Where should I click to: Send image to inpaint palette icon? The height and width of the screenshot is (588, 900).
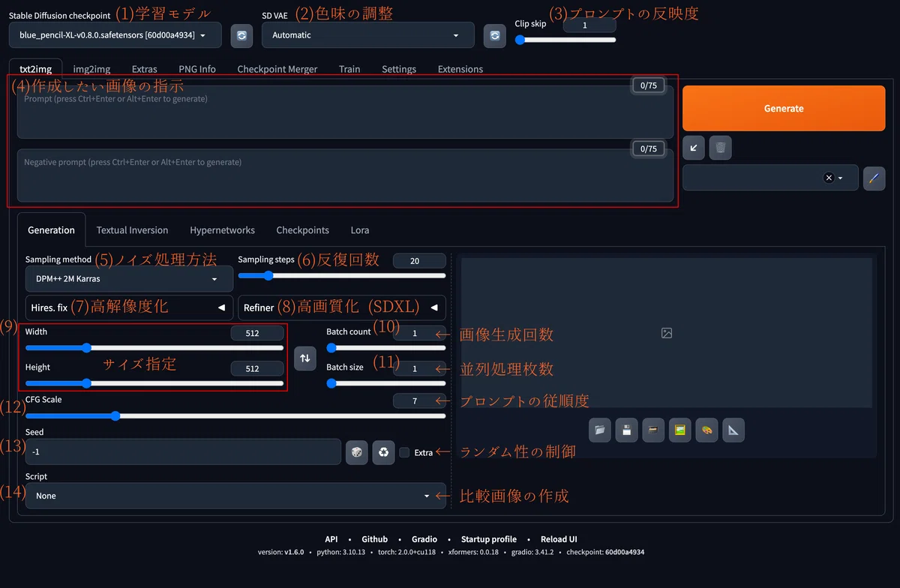tap(706, 430)
